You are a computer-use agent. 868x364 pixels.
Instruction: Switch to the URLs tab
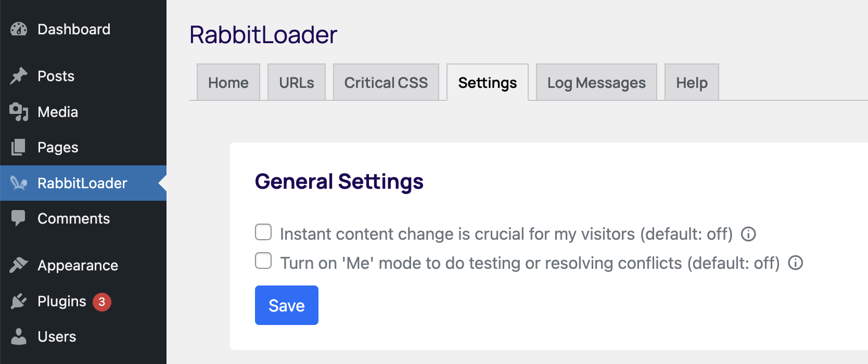pos(296,82)
